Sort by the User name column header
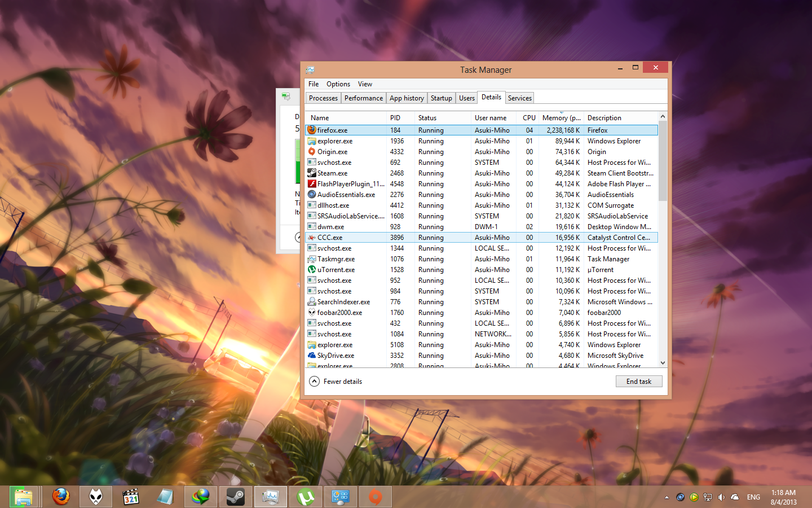Screen dimensions: 812x508 pos(493,118)
